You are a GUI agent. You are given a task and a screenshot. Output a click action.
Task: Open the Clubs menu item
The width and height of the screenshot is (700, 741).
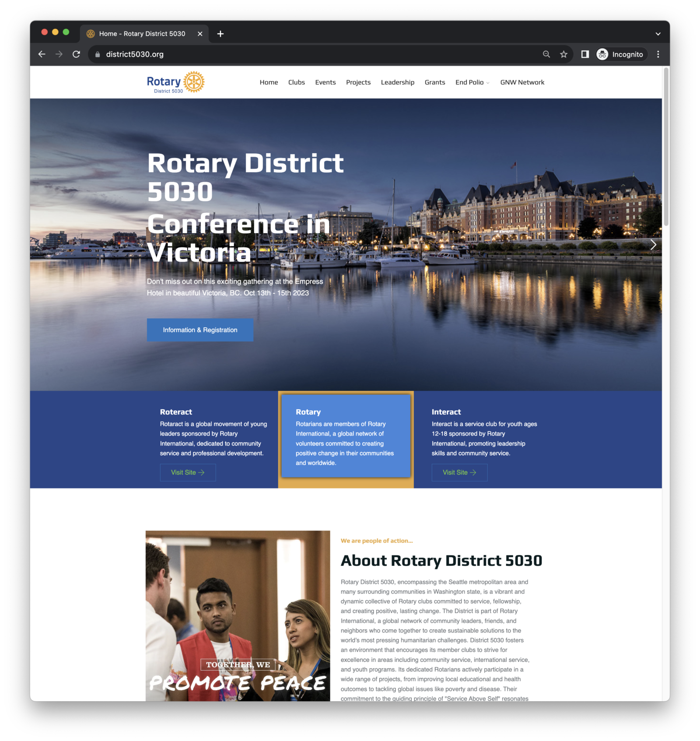[x=297, y=82]
